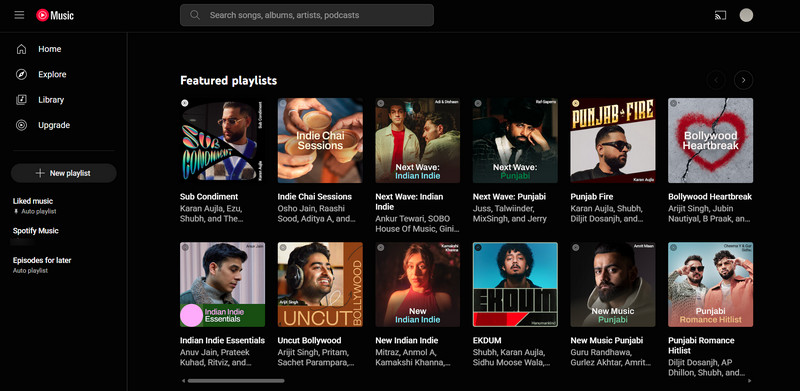Screen dimensions: 800x391
Task: Click Indian Indie Essentials title
Action: click(222, 340)
